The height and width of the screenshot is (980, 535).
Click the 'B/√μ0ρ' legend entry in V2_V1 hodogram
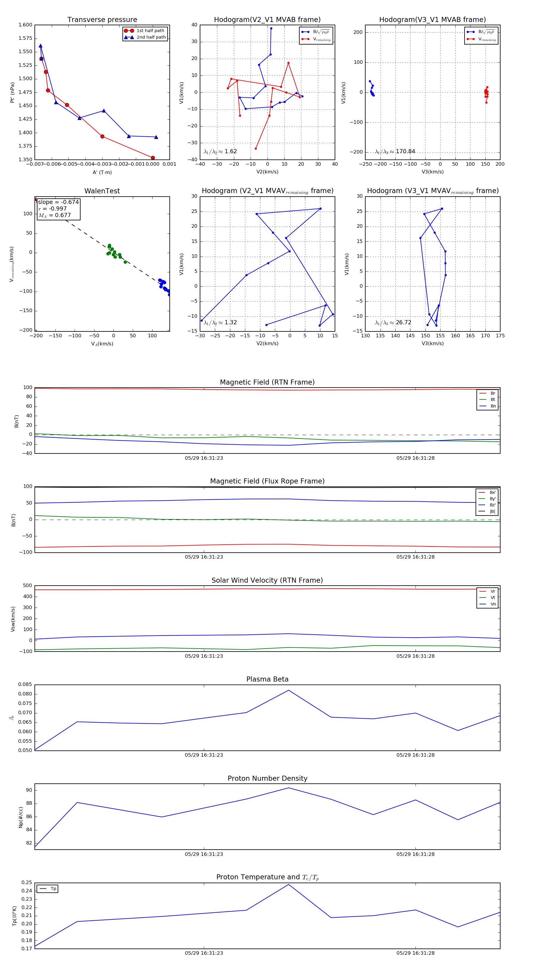tap(316, 32)
